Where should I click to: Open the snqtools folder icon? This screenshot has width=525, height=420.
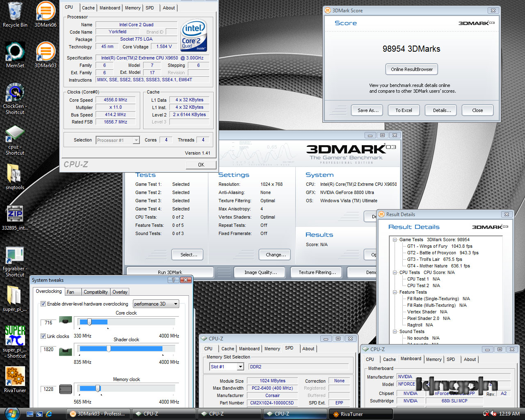[15, 177]
